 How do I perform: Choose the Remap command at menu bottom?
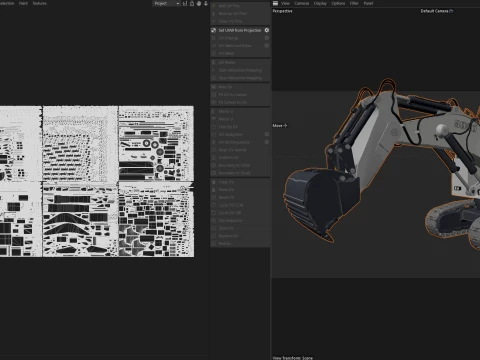pos(240,243)
